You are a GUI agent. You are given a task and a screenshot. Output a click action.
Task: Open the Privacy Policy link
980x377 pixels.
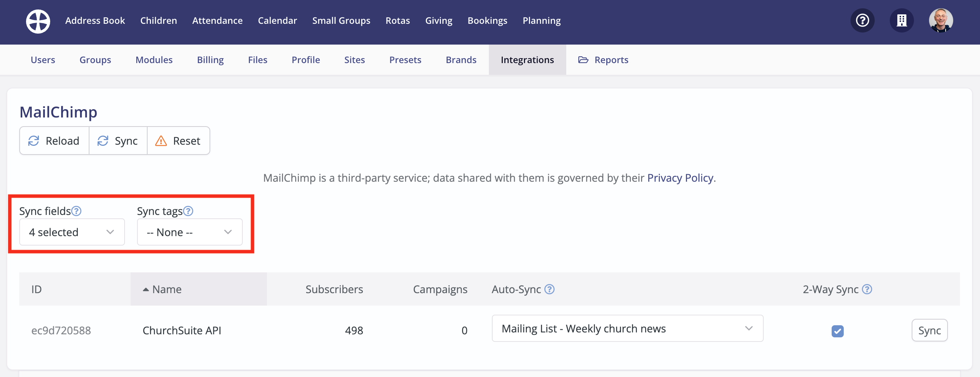point(680,178)
